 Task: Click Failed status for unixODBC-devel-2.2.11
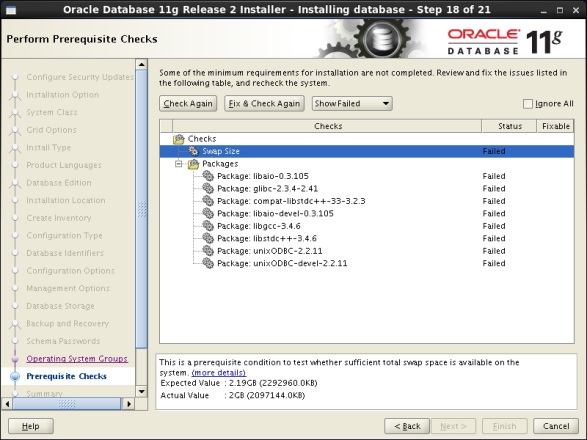pos(494,263)
